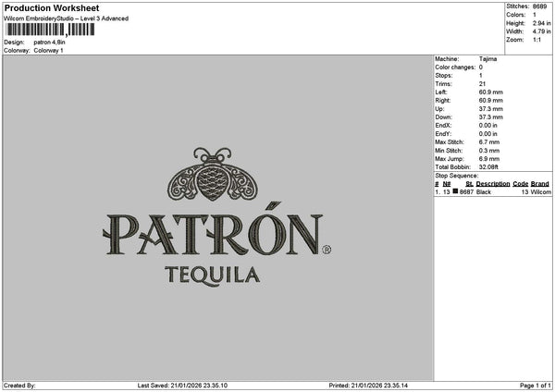Click the Machine value 'Tajima'

487,59
